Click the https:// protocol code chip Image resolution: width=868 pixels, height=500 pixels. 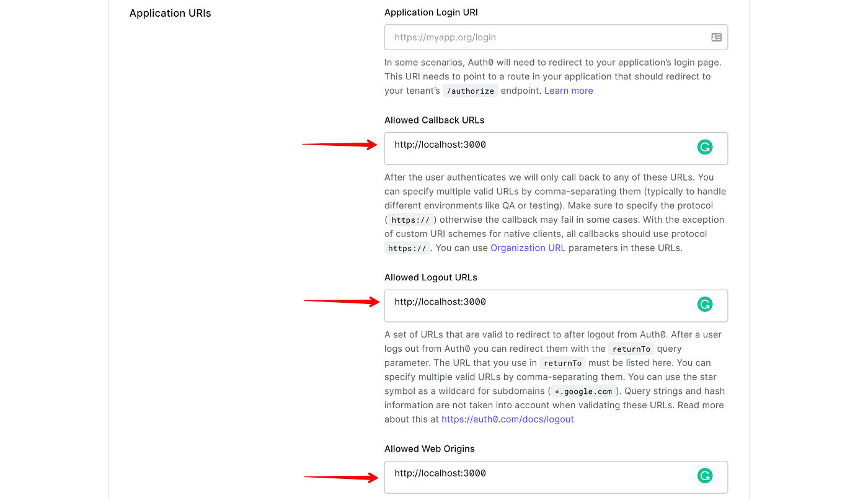(410, 219)
